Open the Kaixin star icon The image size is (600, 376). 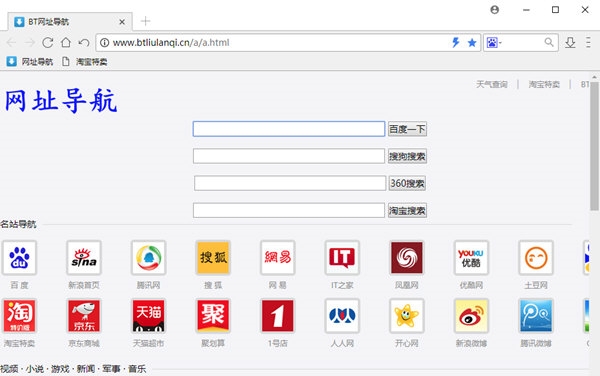pos(407,316)
